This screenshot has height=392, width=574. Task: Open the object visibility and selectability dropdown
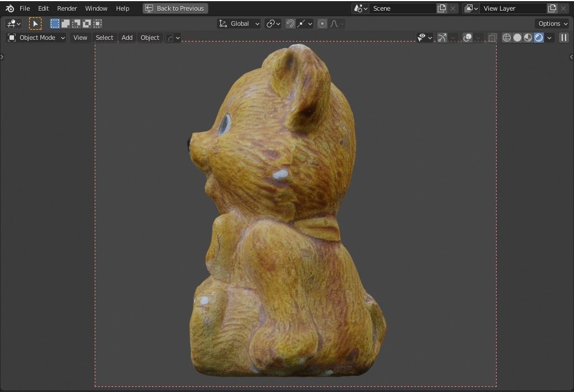coord(425,38)
